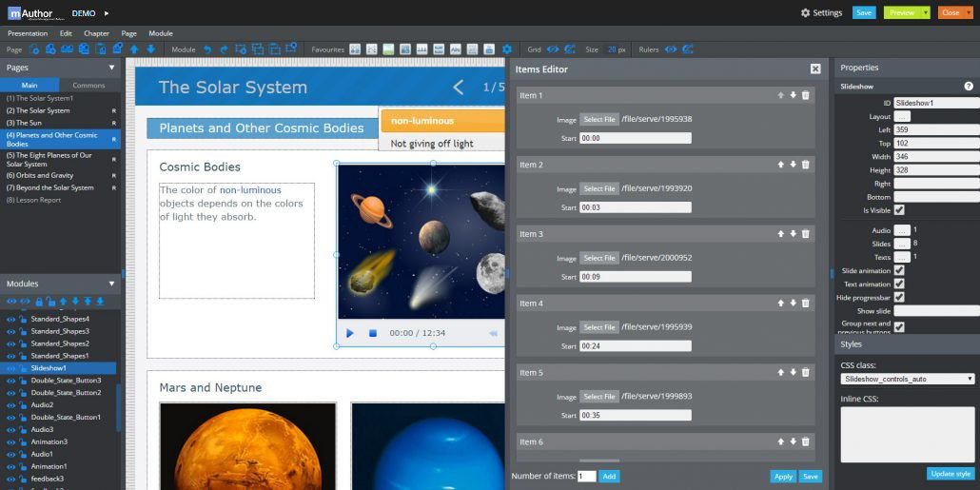
Task: Hide Audio2 module via eye icon
Action: (x=10, y=405)
